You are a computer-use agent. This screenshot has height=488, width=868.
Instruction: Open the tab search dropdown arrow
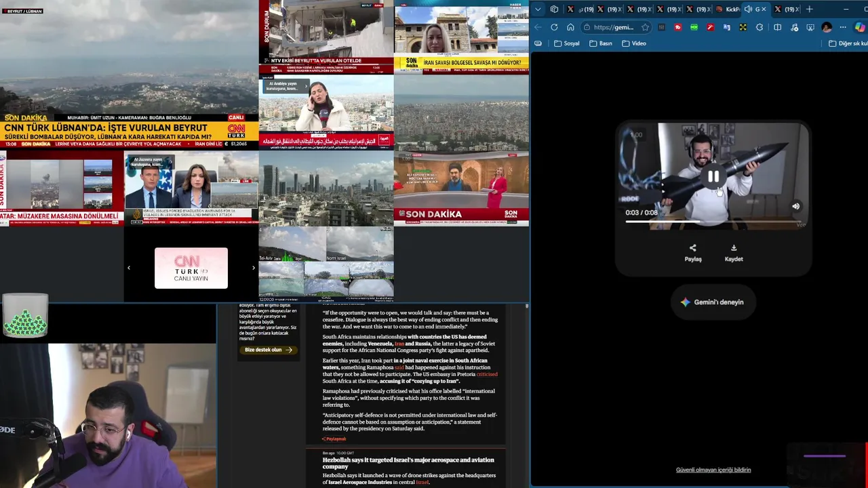pos(537,9)
